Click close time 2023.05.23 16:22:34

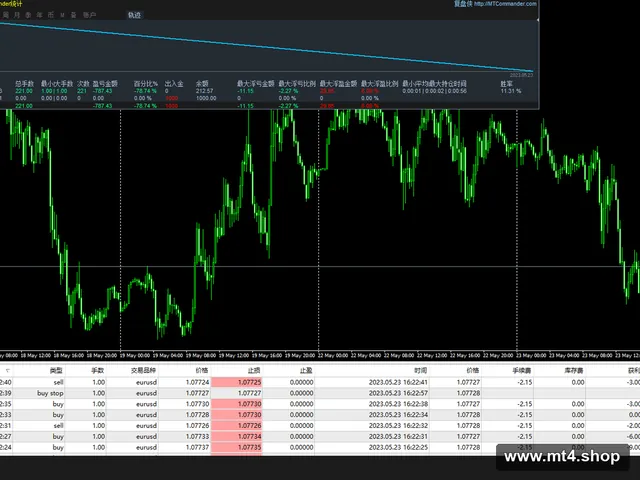pos(398,415)
